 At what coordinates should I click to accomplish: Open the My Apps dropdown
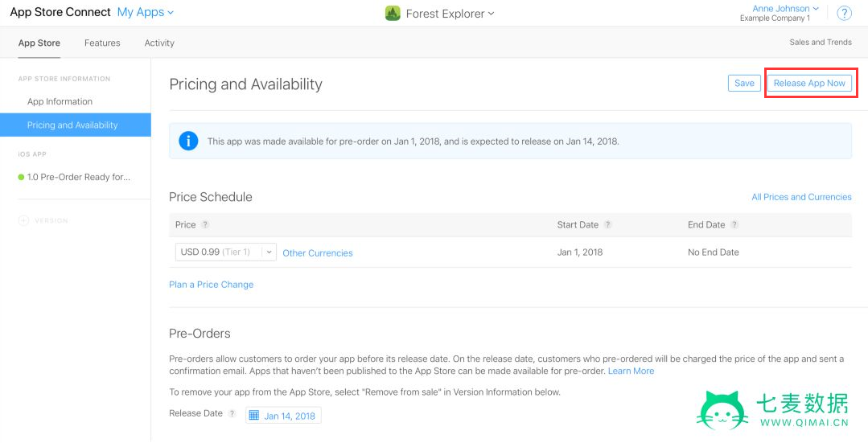[x=145, y=12]
